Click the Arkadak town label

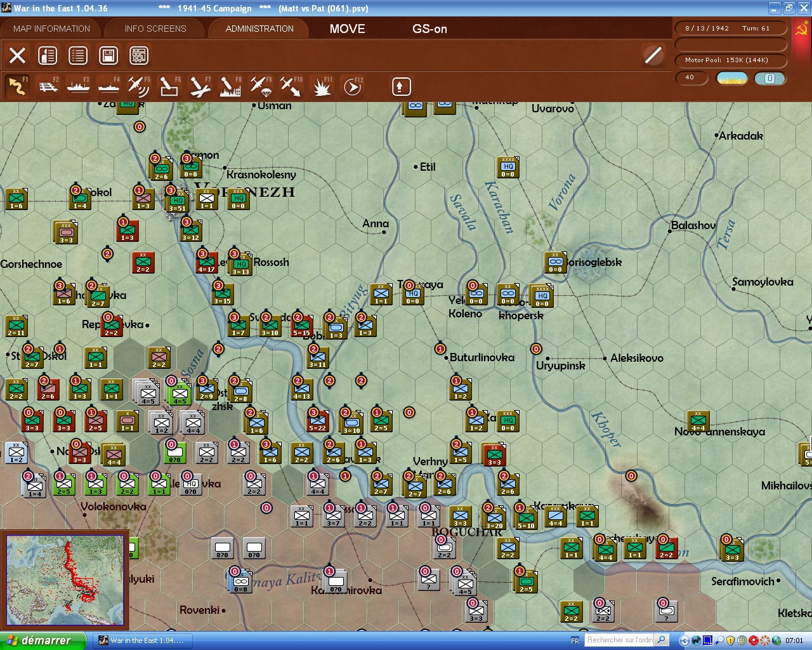pyautogui.click(x=741, y=136)
